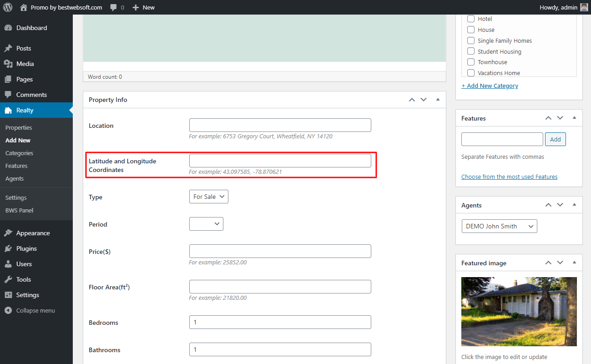Open the Properties submenu item

point(19,127)
